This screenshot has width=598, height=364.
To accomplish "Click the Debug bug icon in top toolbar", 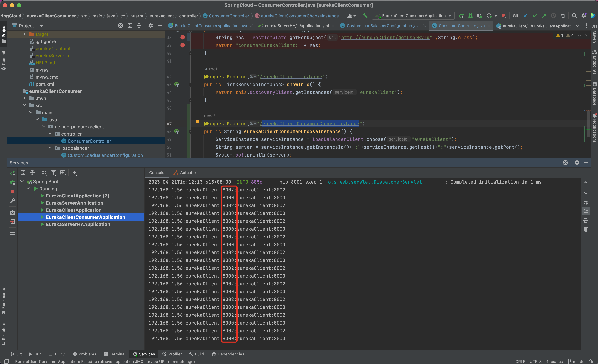I will [470, 16].
